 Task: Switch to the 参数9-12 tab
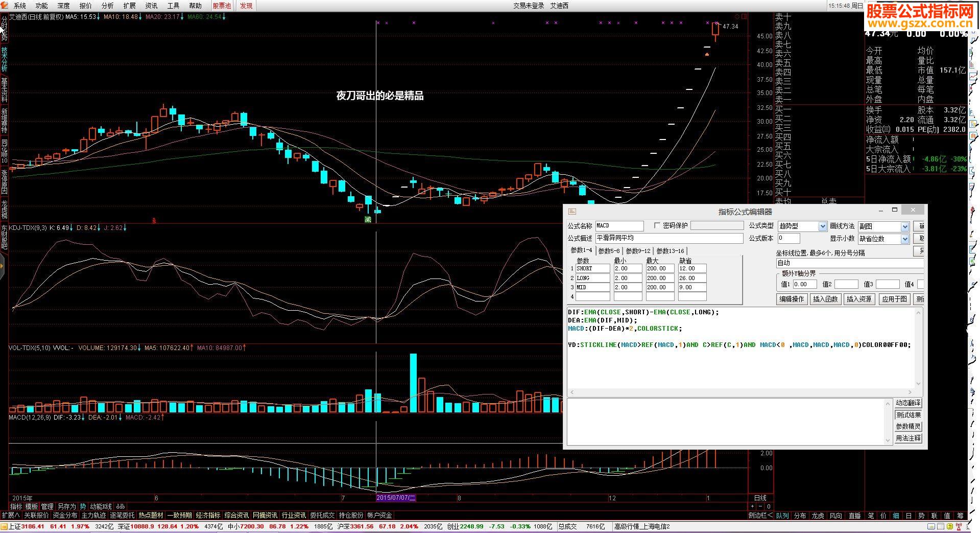tap(638, 251)
